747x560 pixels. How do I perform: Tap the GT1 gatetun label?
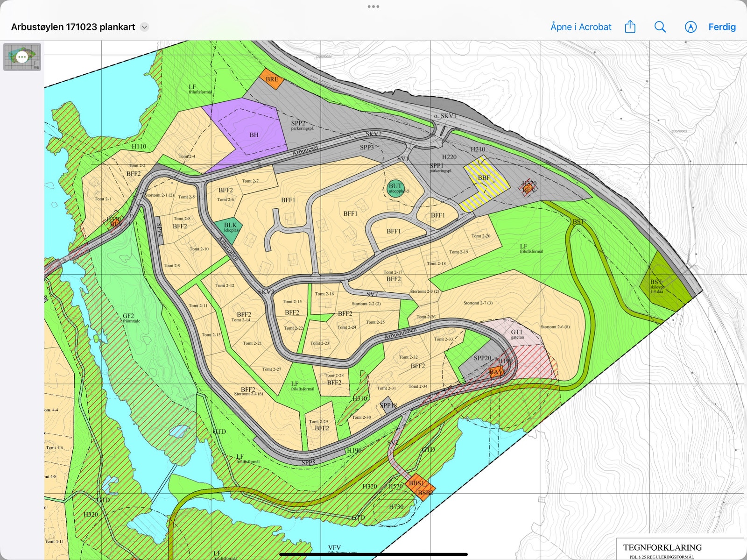[x=517, y=334]
